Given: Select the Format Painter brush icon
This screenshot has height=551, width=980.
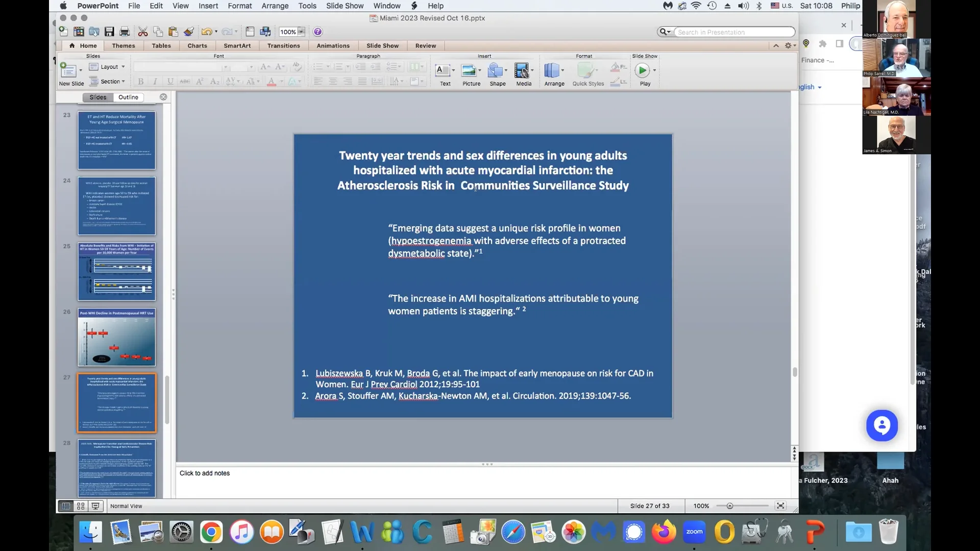Looking at the screenshot, I should [x=189, y=32].
